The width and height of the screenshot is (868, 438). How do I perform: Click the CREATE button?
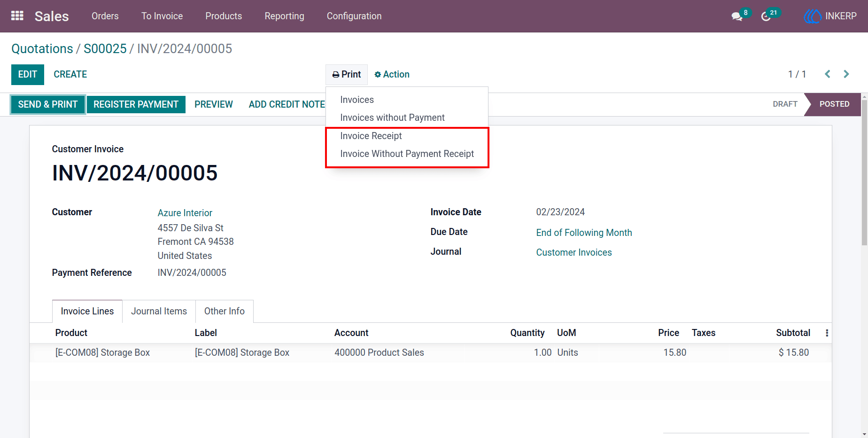tap(70, 74)
